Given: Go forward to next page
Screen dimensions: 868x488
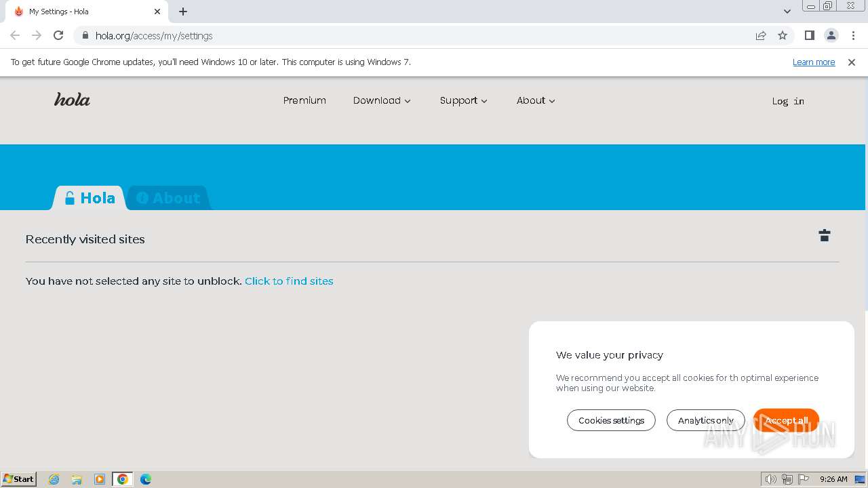Looking at the screenshot, I should (x=37, y=35).
